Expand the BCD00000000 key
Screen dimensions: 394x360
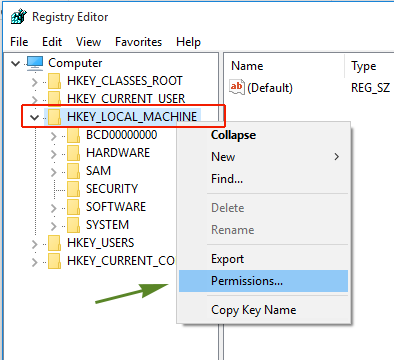(x=53, y=136)
